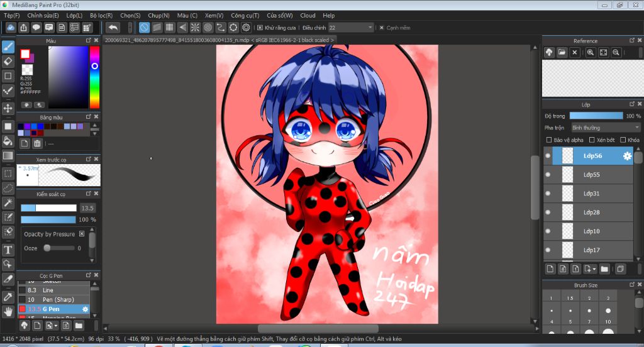Add new layer in Lớp panel
The width and height of the screenshot is (644, 347).
[x=550, y=269]
